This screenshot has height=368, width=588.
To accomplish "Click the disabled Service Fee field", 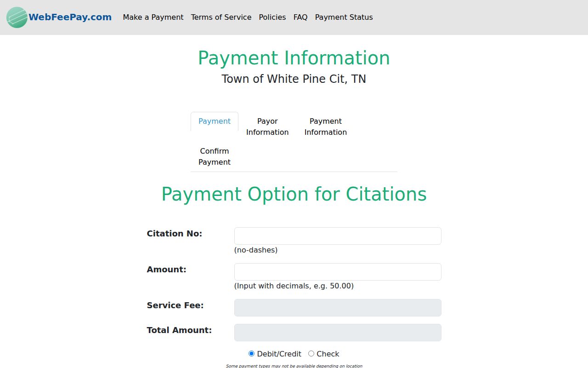I will (x=338, y=308).
